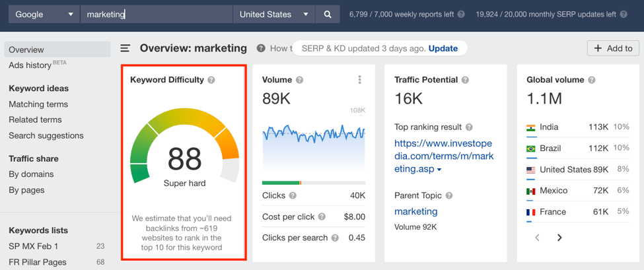644x270 pixels.
Task: Open Matching terms in sidebar
Action: [38, 104]
